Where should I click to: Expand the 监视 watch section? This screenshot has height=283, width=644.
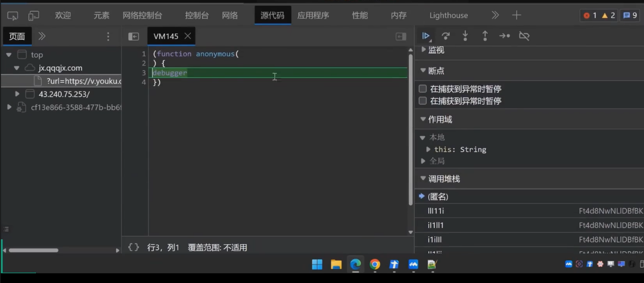pos(423,50)
